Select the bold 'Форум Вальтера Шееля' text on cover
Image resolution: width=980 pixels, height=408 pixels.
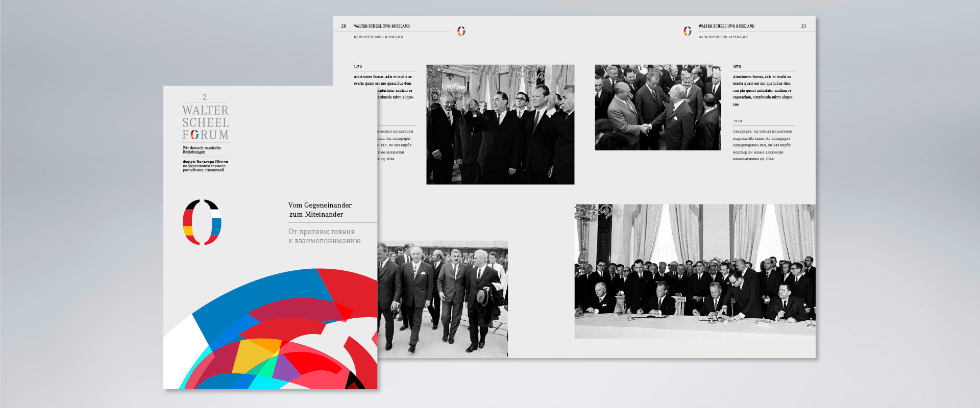[205, 162]
